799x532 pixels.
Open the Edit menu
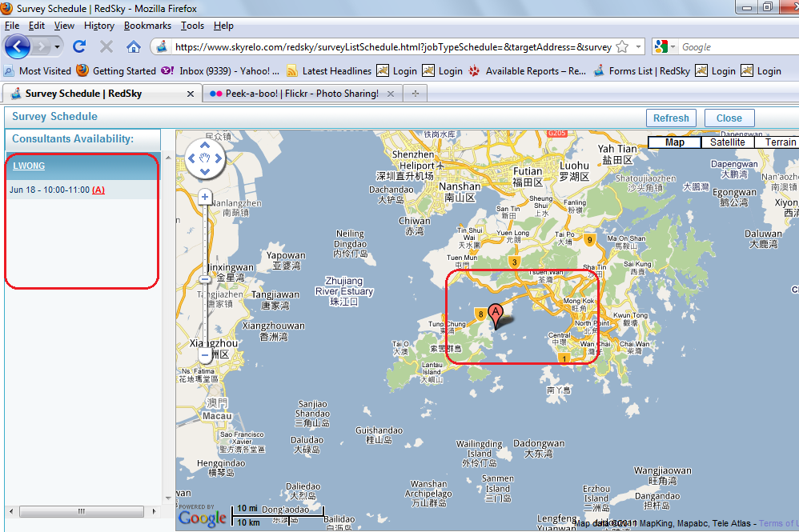[x=36, y=26]
